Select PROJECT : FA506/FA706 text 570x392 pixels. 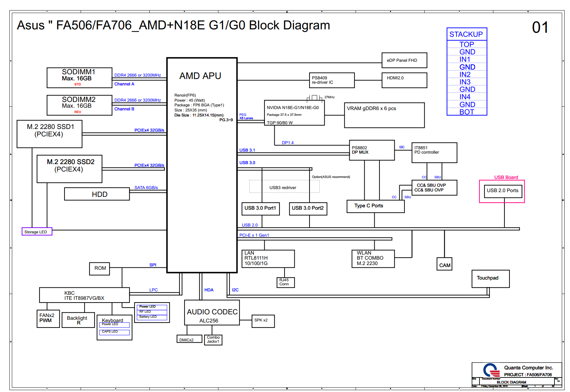(x=528, y=374)
